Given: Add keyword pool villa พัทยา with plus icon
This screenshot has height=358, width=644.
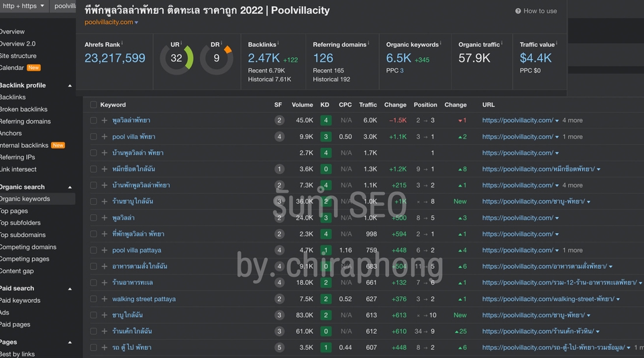Looking at the screenshot, I should (105, 136).
